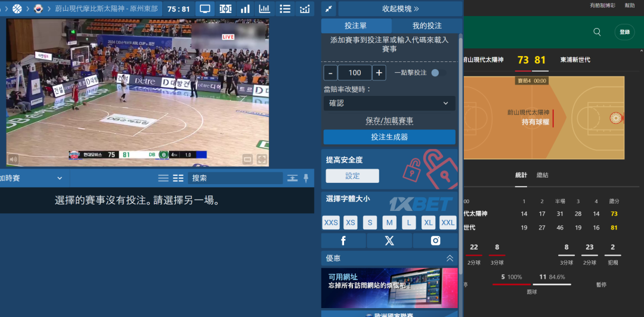Click the total score 73 in table
The width and height of the screenshot is (644, 317).
click(614, 214)
